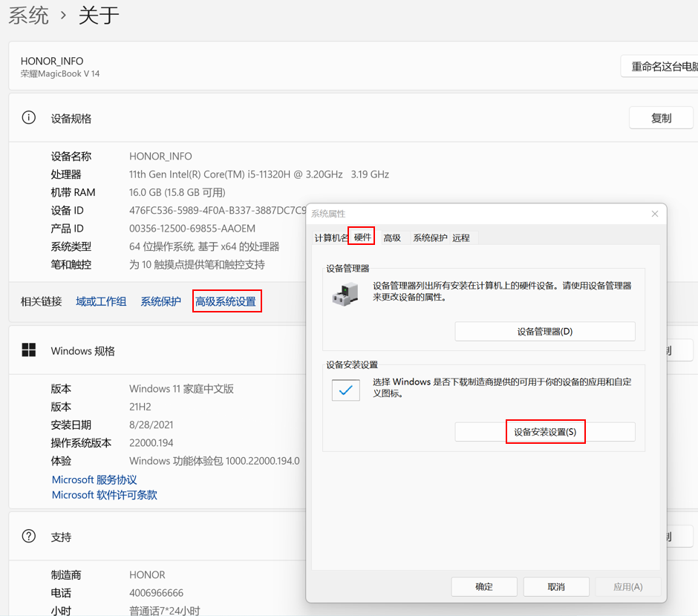Viewport: 698px width, 616px height.
Task: Click the checkmark icon in 设备安装设置 section
Action: [x=345, y=390]
